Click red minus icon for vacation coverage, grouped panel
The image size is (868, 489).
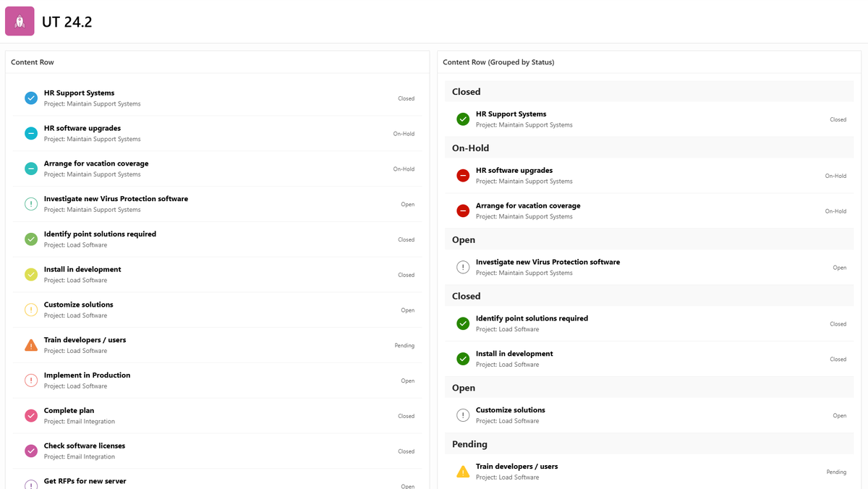point(463,211)
